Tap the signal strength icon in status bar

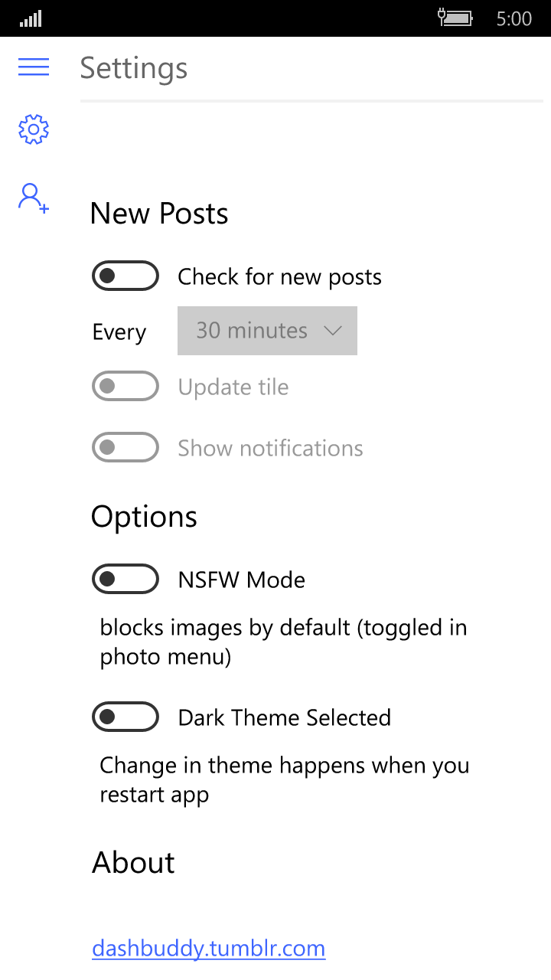click(x=31, y=18)
